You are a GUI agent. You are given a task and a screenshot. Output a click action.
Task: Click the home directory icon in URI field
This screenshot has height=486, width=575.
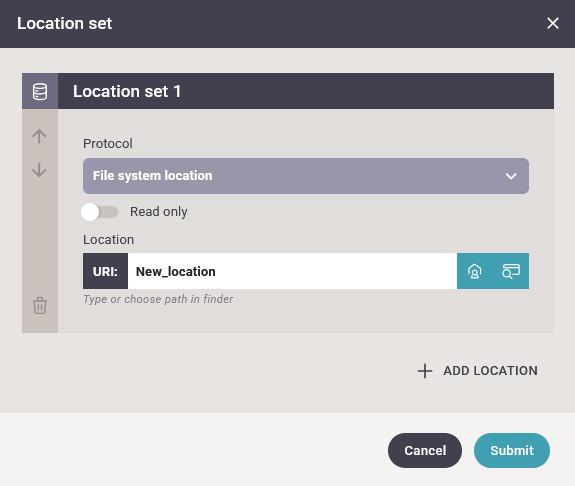point(475,271)
